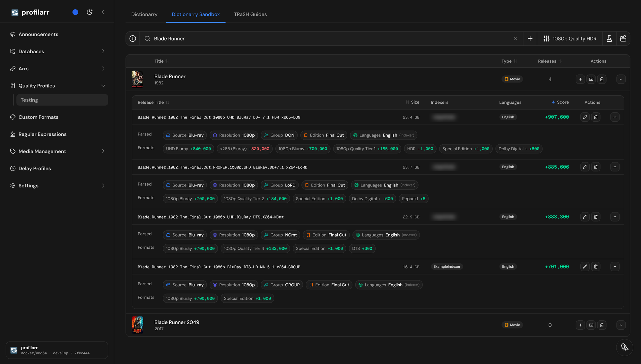This screenshot has width=641, height=364.
Task: Click the blue accent color dot
Action: (x=75, y=12)
